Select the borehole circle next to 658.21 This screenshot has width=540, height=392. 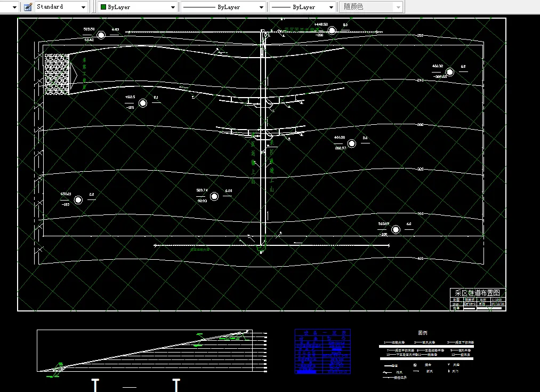(78, 200)
